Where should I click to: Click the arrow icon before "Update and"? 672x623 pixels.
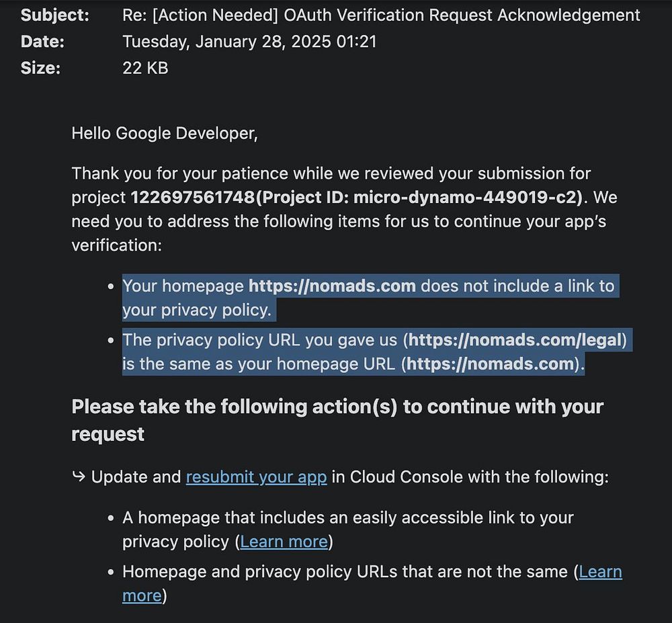coord(79,477)
